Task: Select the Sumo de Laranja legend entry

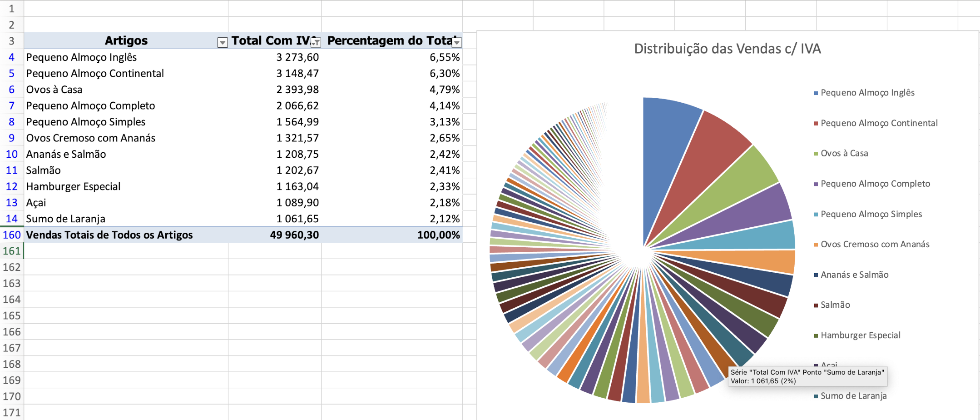Action: click(853, 396)
